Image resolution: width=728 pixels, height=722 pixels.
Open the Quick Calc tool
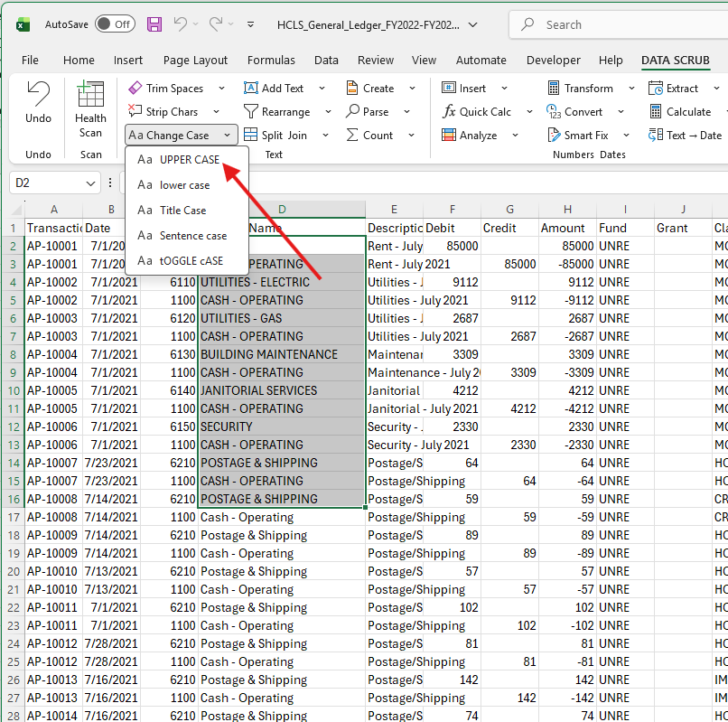(483, 111)
